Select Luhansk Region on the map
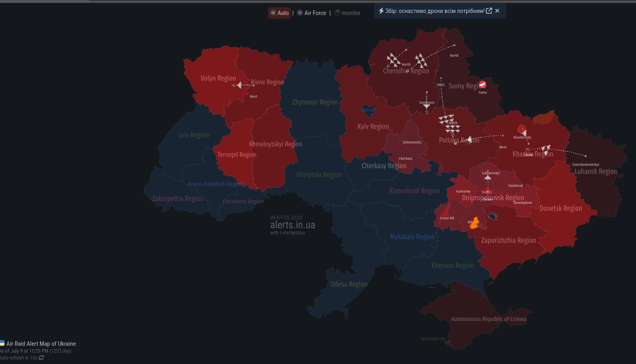The height and width of the screenshot is (364, 636). (596, 171)
